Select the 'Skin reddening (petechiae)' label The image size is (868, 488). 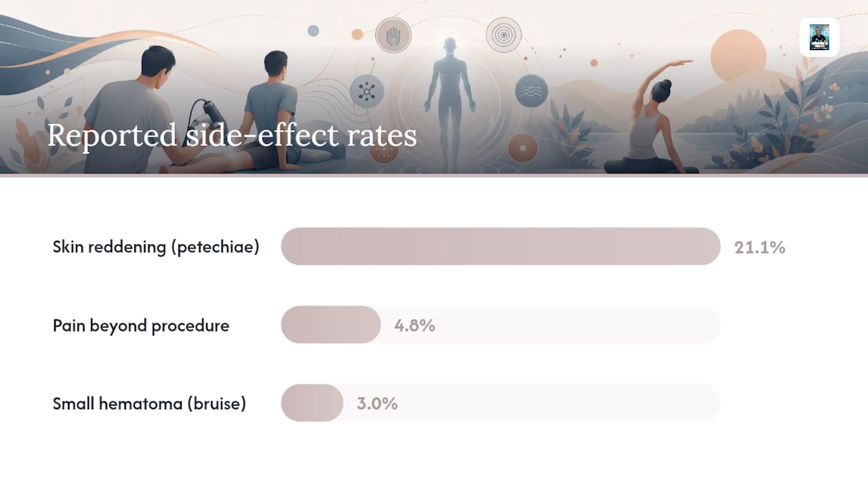pos(156,247)
